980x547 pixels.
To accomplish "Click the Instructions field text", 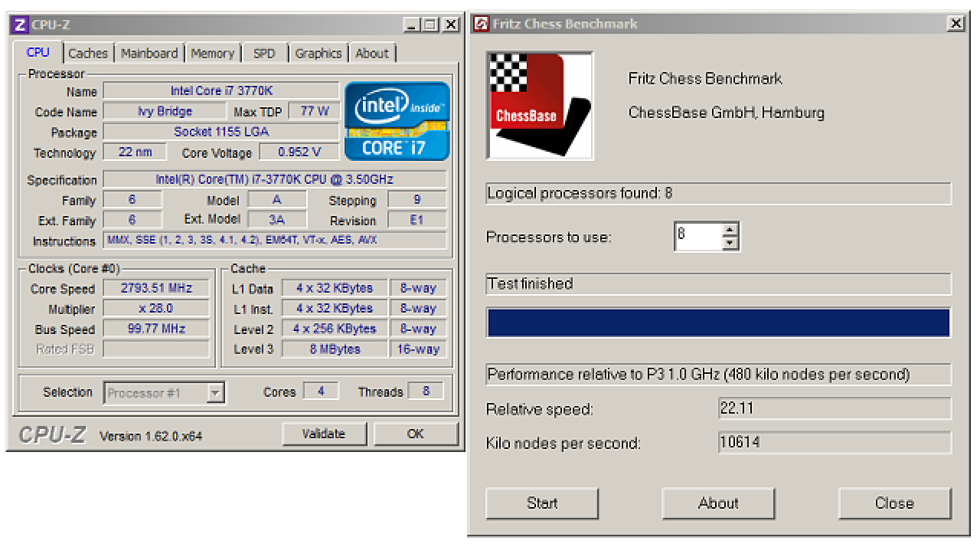I will 275,241.
